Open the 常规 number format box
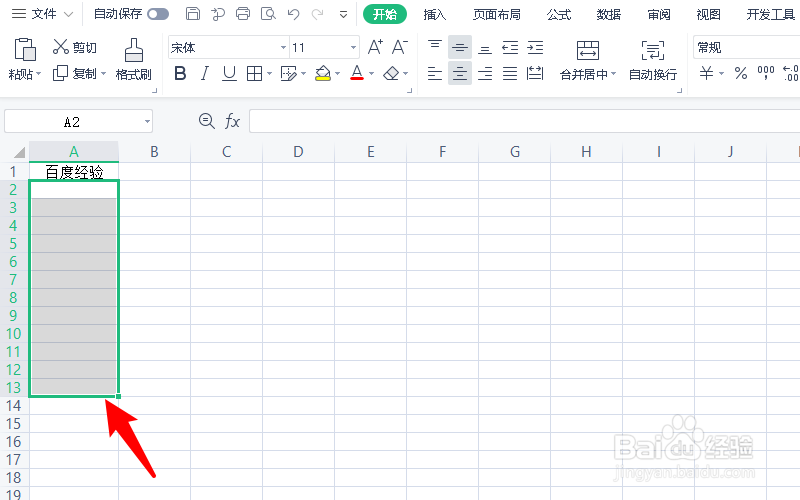The image size is (800, 500). [x=746, y=48]
